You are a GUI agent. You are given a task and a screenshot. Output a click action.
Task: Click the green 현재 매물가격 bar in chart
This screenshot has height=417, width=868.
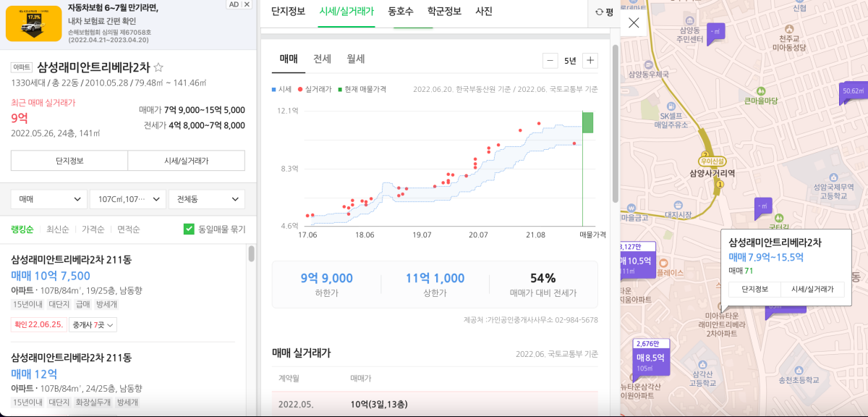(588, 122)
